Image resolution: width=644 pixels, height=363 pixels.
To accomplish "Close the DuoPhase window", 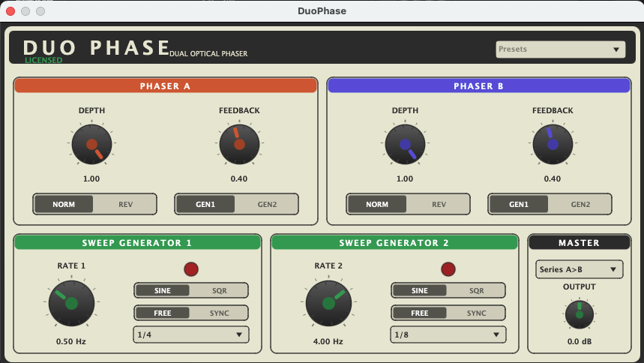I will click(10, 11).
